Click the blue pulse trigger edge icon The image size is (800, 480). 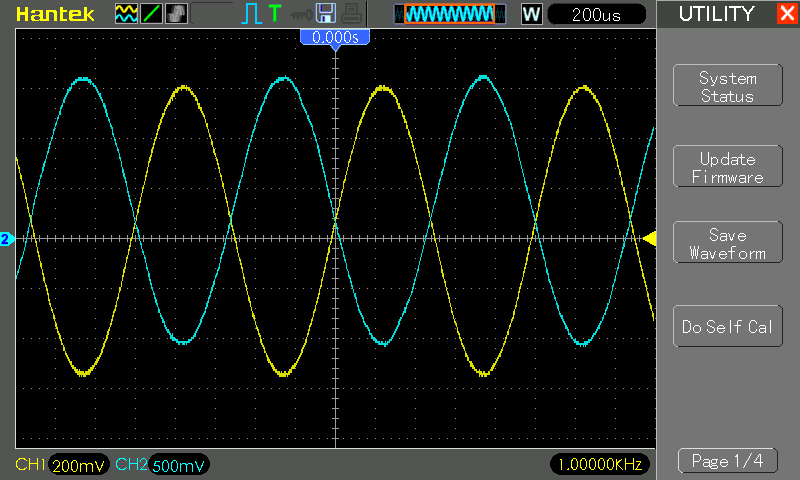point(251,14)
